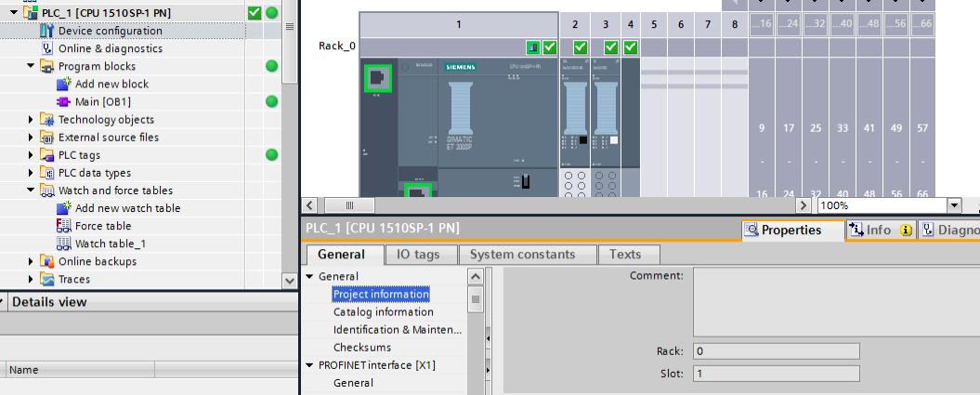The image size is (980, 395).
Task: Switch to the System constants tab
Action: (522, 254)
